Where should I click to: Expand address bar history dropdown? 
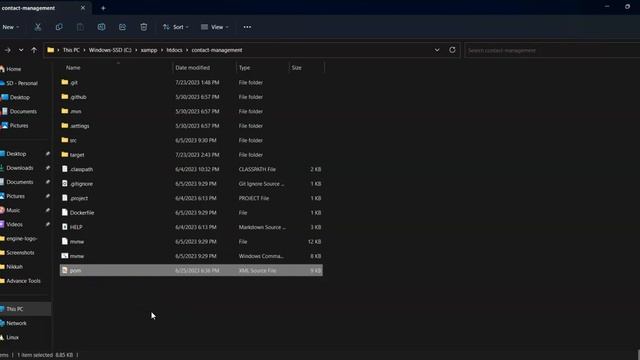pyautogui.click(x=437, y=50)
